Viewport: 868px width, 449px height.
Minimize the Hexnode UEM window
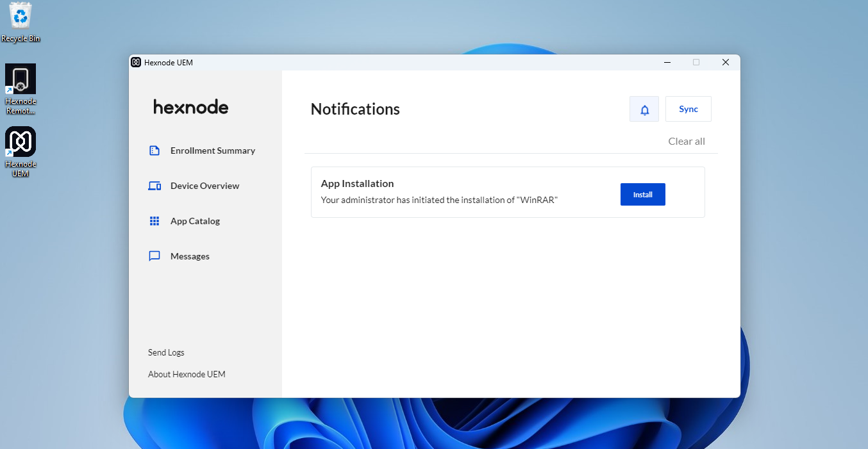point(667,62)
